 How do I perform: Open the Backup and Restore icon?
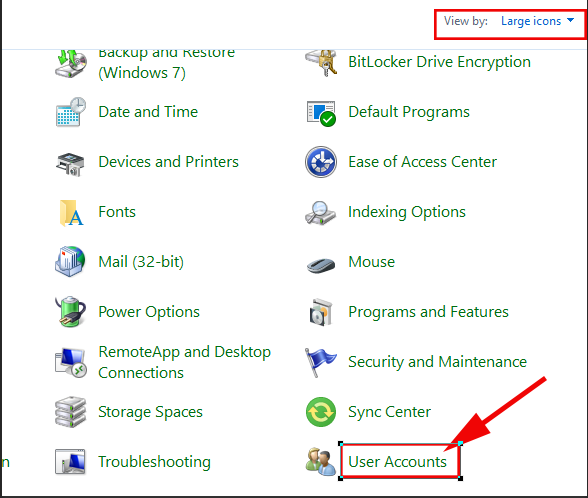(x=71, y=63)
